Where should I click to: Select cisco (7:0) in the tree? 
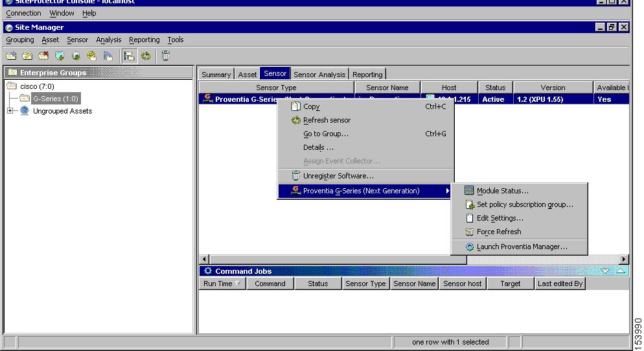coord(37,86)
